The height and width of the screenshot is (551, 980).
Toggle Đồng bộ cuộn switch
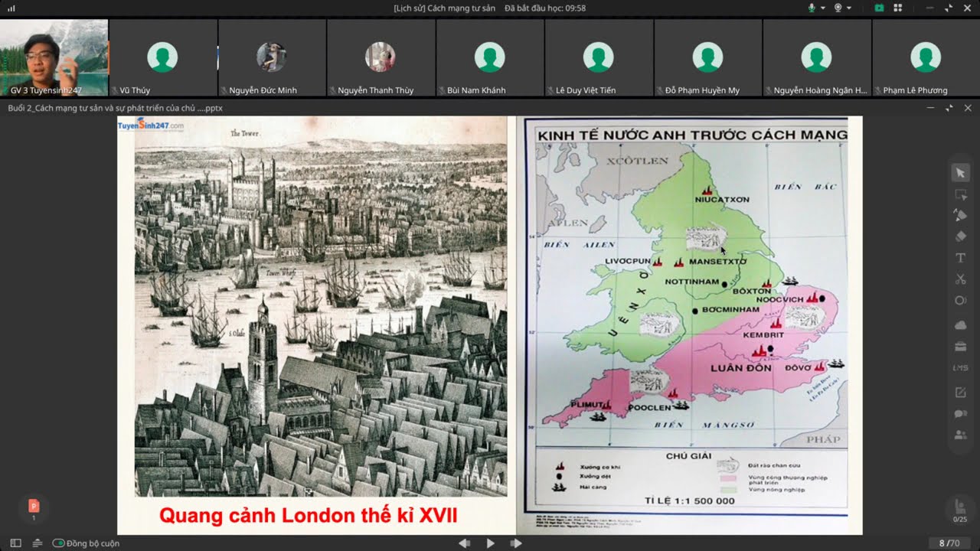tap(58, 543)
